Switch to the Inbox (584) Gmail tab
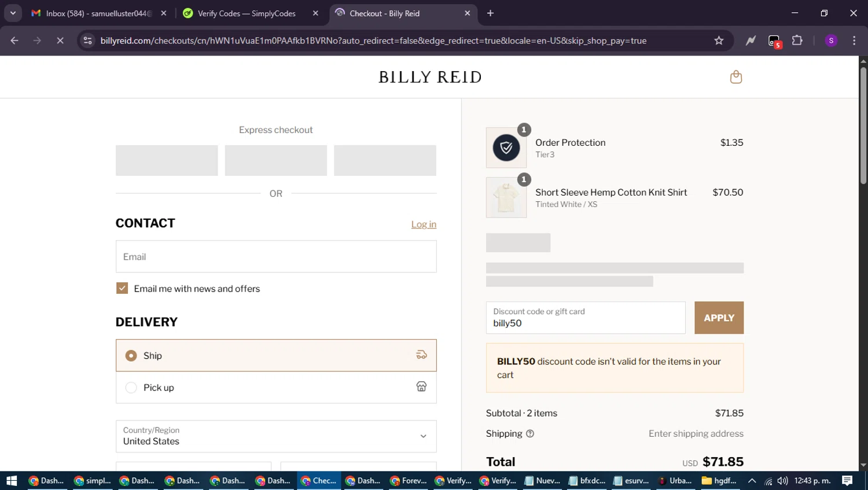 click(98, 13)
